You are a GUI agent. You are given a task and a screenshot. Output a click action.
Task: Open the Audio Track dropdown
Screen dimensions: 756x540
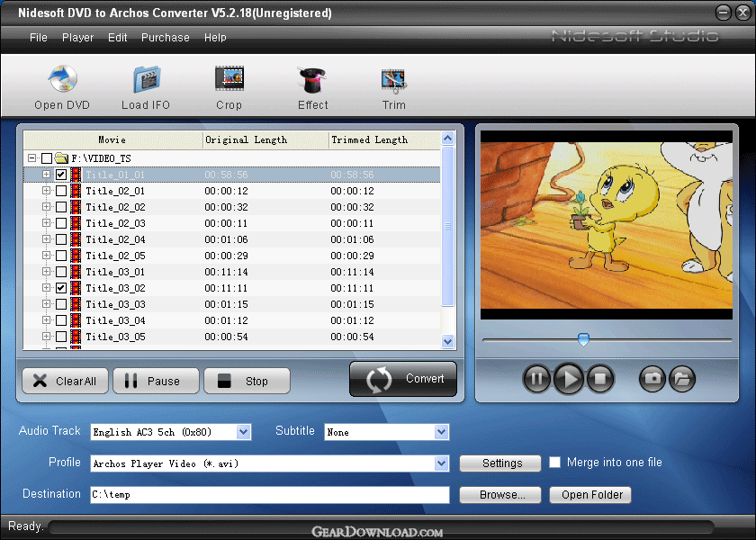pyautogui.click(x=244, y=432)
